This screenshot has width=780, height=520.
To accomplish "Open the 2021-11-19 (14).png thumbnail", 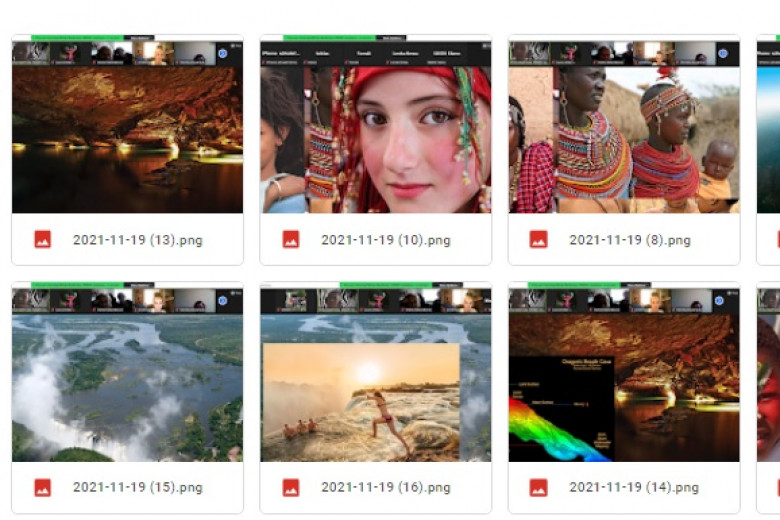I will (624, 372).
